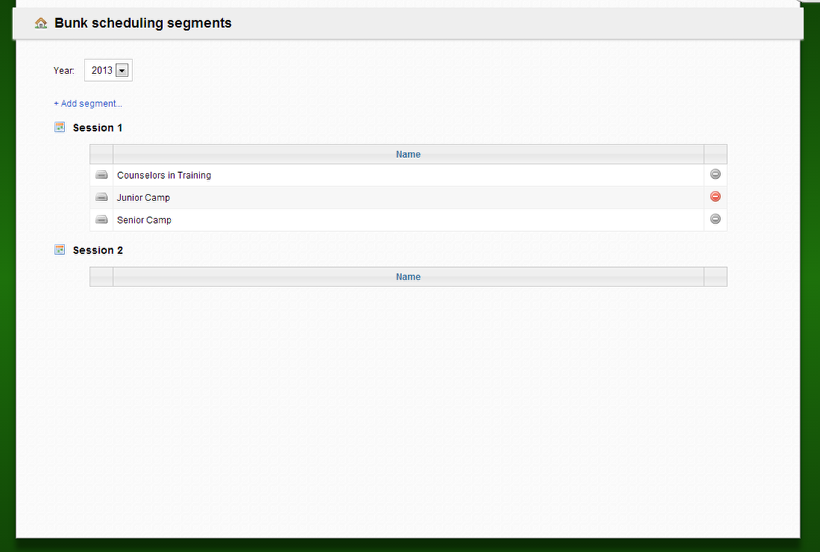
Task: Sort Session 1 table by Name header
Action: (x=408, y=154)
